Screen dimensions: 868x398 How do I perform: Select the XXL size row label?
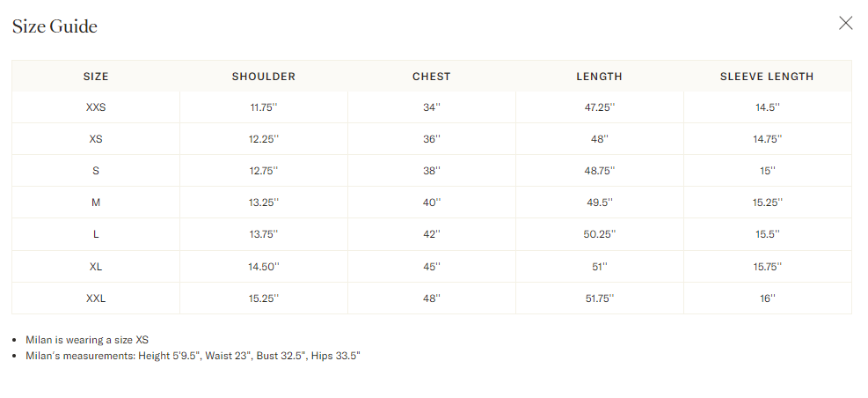click(x=96, y=298)
